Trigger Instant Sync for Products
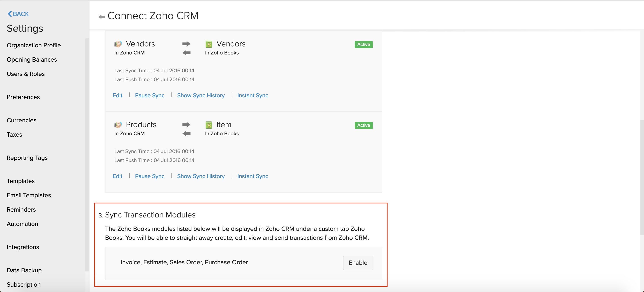 tap(253, 176)
